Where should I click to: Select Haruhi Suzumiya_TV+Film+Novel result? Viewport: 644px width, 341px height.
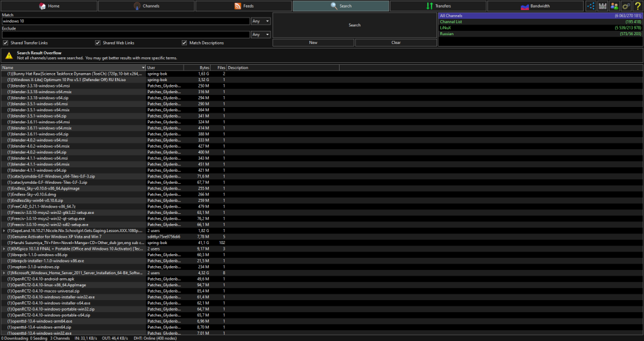(322, 243)
